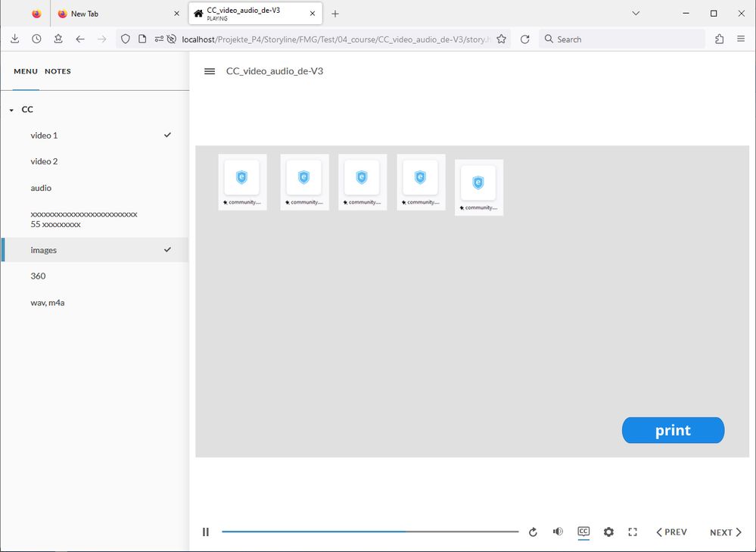
Task: Open player settings gear
Action: point(608,532)
